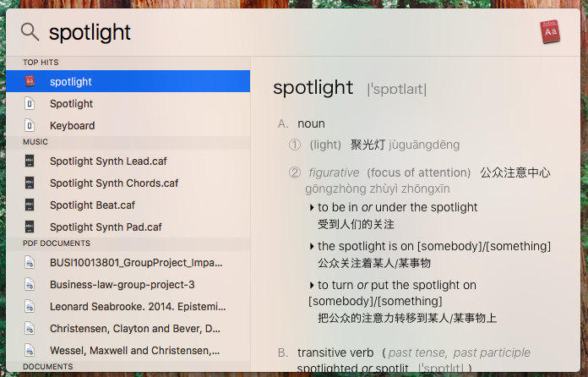Select the Keyboard preferences result
This screenshot has height=377, width=588.
(x=128, y=125)
